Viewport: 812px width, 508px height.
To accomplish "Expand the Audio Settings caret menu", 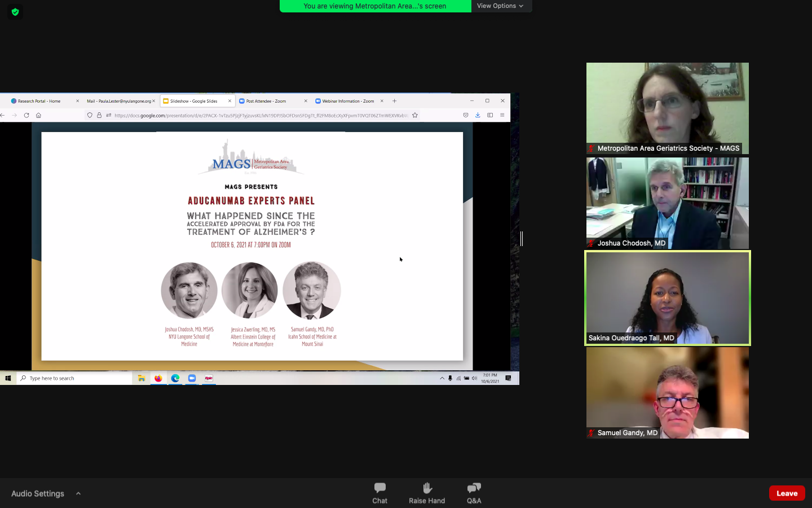I will click(x=78, y=493).
